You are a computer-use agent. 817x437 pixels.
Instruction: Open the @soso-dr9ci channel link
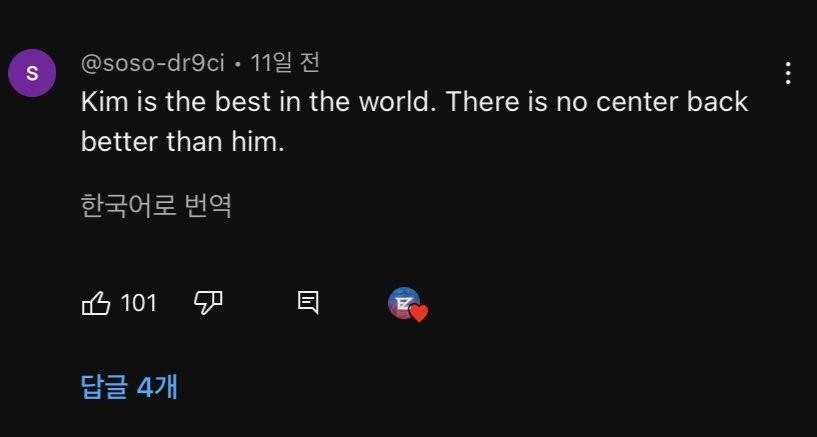(153, 63)
